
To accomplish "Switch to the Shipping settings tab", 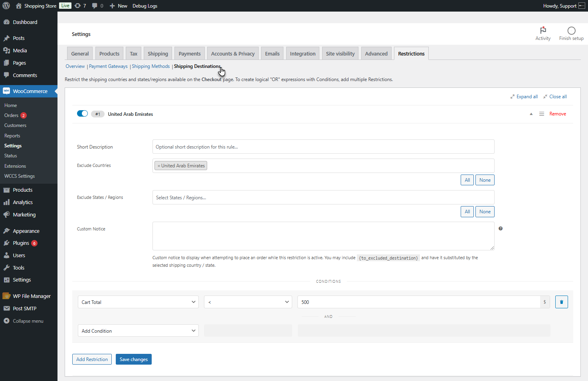I will (158, 54).
